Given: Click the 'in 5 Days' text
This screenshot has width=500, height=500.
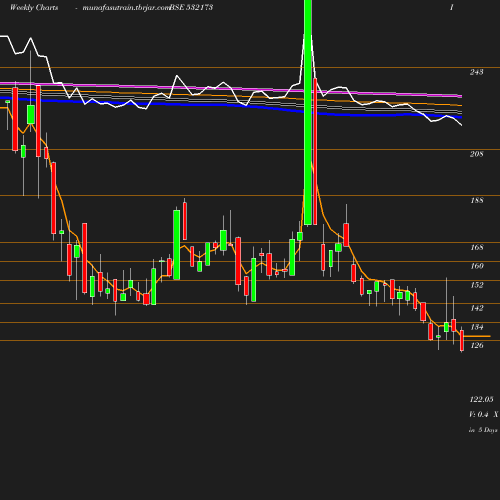Looking at the screenshot, I should 483,430.
